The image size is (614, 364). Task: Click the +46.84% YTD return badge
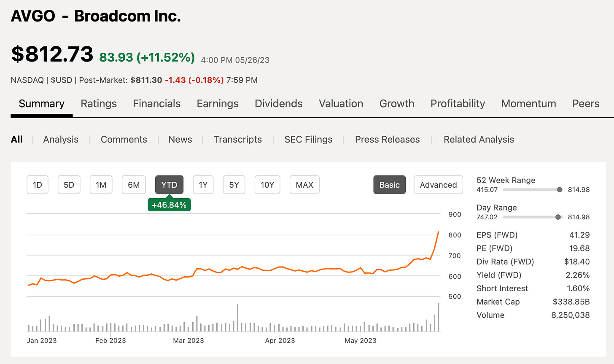pos(169,205)
